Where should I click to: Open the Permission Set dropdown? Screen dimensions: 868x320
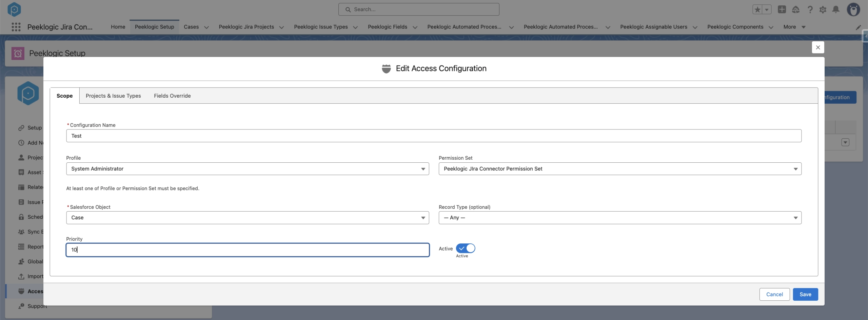click(x=620, y=169)
